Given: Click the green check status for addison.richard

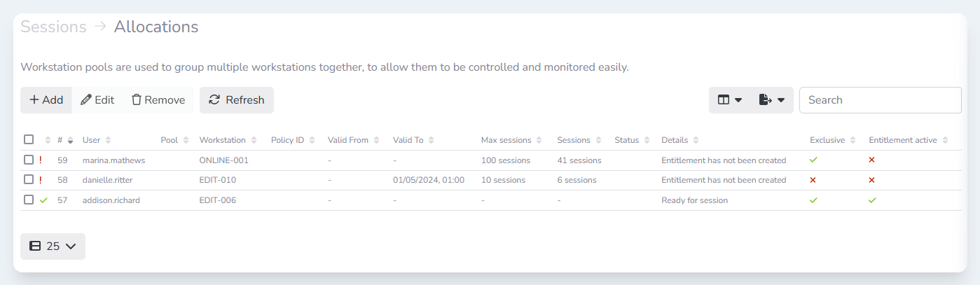Looking at the screenshot, I should [x=44, y=200].
